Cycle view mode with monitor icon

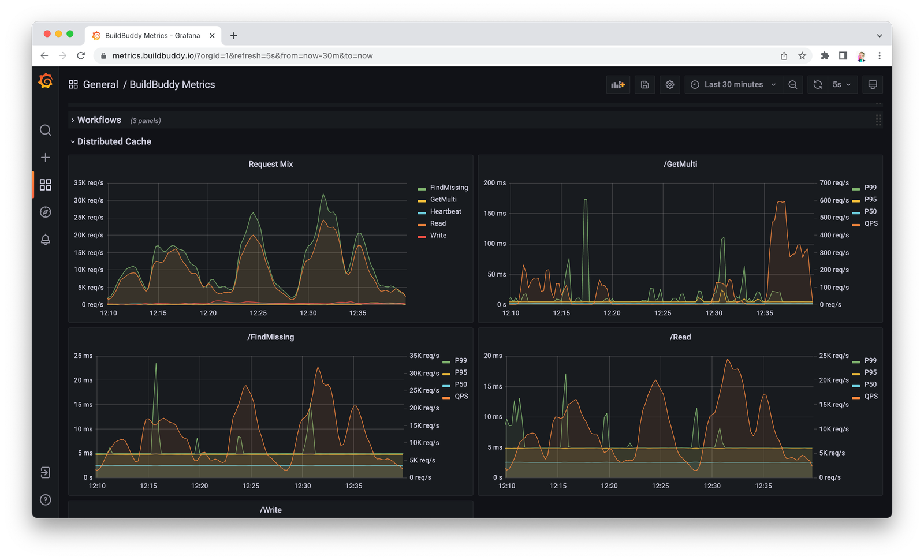point(873,85)
